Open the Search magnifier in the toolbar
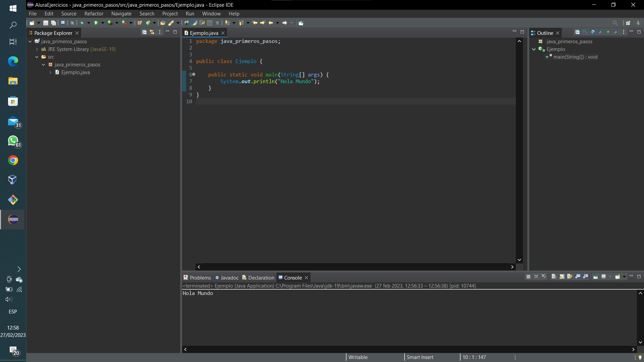Image resolution: width=644 pixels, height=362 pixels. (x=615, y=23)
